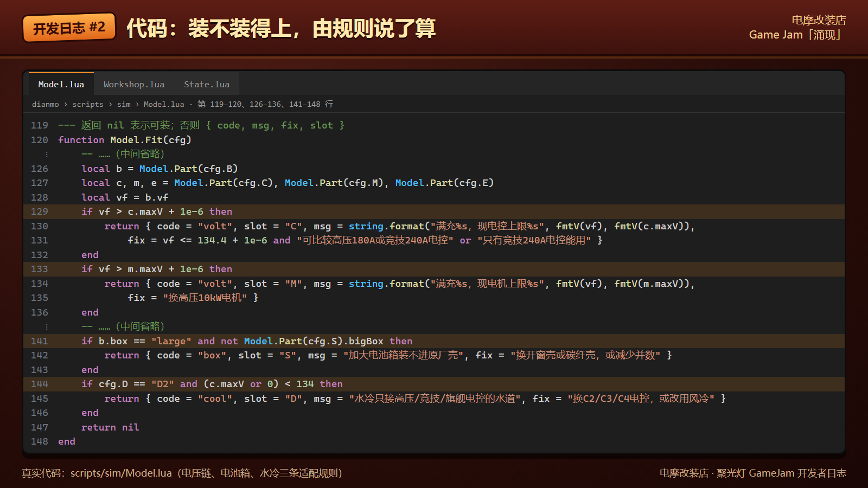Click the code line local vf = b.vf
The width and height of the screenshot is (868, 488).
pyautogui.click(x=125, y=197)
